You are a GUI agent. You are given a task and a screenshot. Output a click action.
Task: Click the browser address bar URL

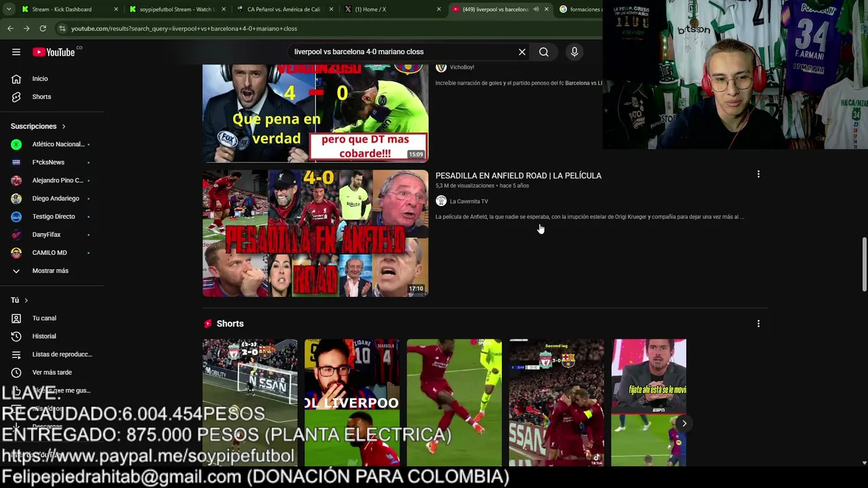coord(184,28)
